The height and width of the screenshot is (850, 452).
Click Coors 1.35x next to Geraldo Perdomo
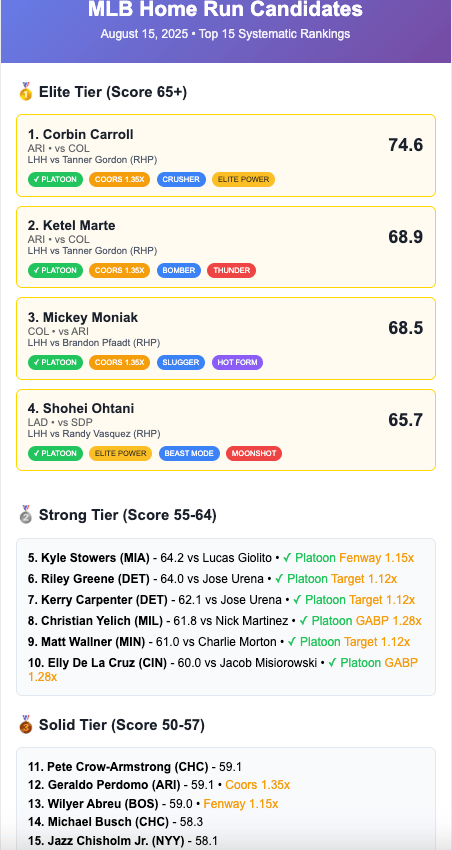click(x=257, y=784)
